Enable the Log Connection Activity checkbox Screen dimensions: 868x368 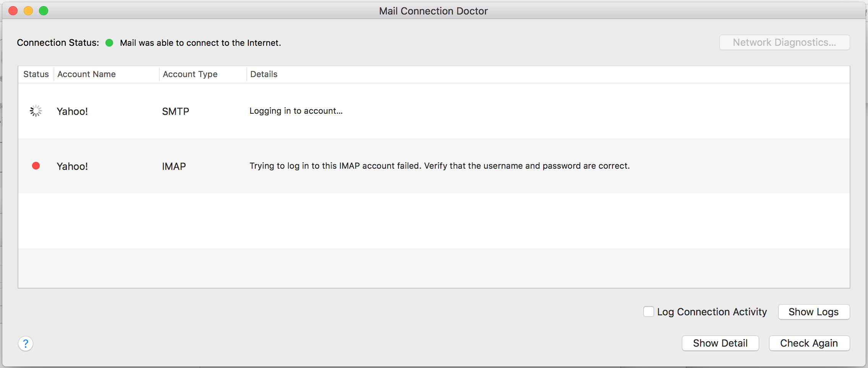point(648,312)
